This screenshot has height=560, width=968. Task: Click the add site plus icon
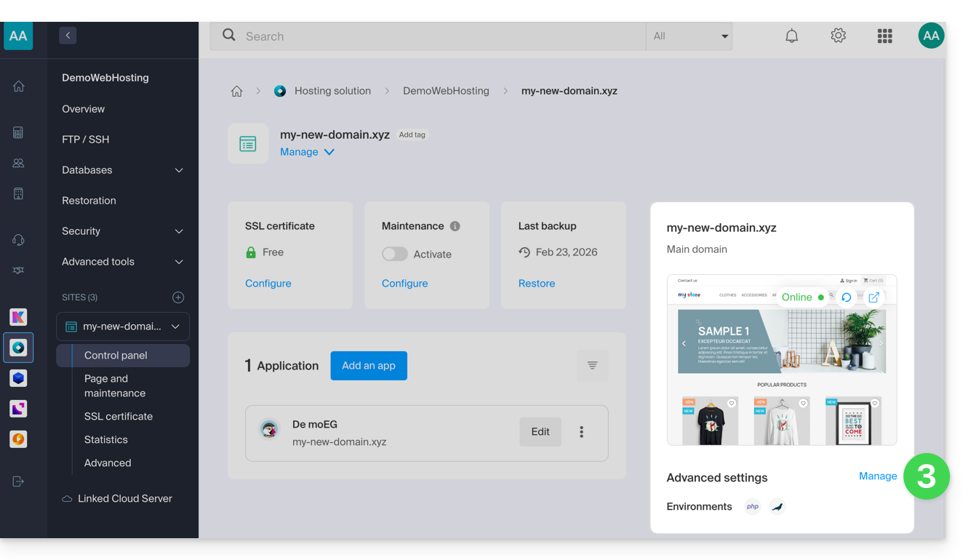[x=178, y=297]
